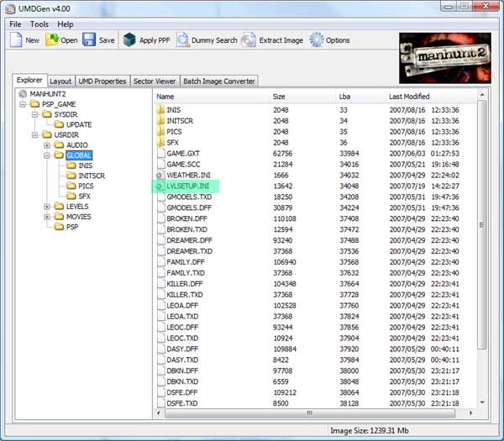This screenshot has width=504, height=441.
Task: Click the SFX folder icon in file list
Action: (x=160, y=143)
